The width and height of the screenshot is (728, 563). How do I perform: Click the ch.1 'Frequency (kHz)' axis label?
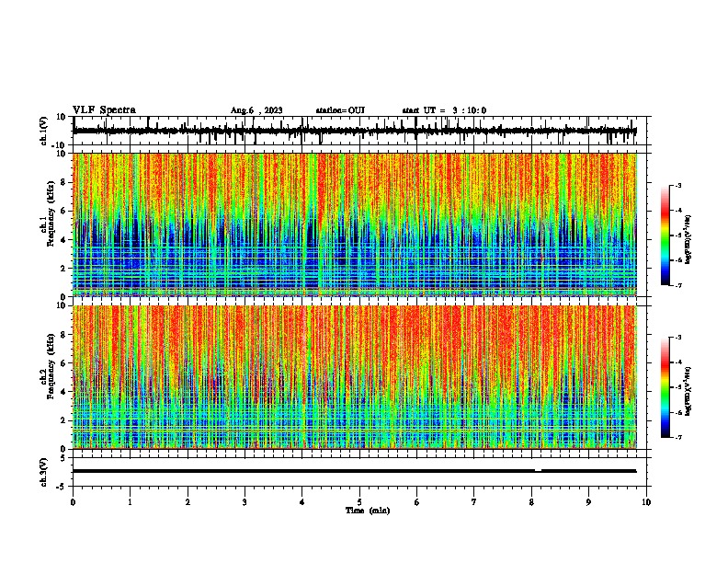51,213
